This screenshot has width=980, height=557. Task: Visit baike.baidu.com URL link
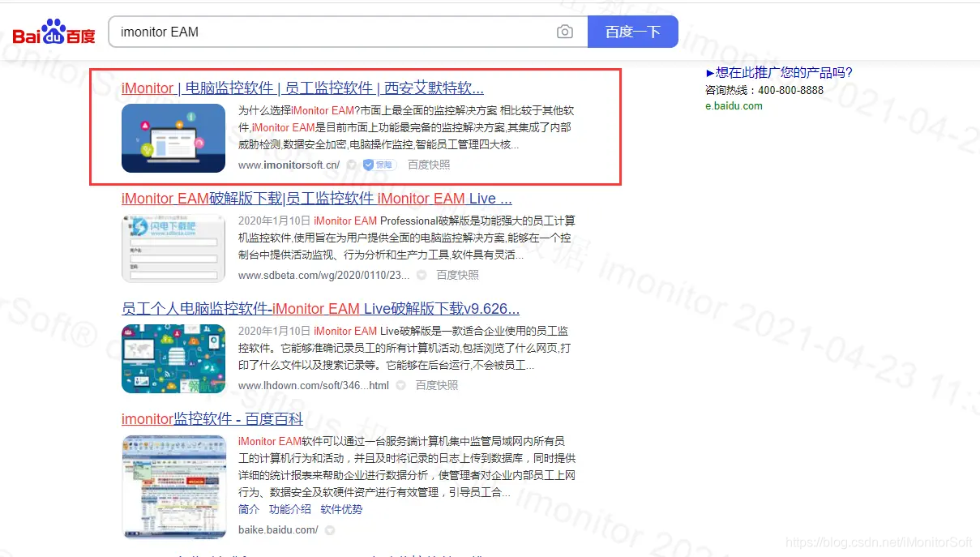[278, 529]
